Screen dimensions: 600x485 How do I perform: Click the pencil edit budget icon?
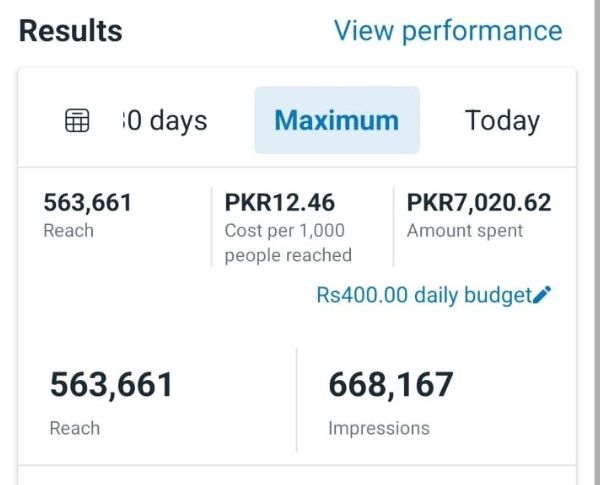pyautogui.click(x=543, y=295)
